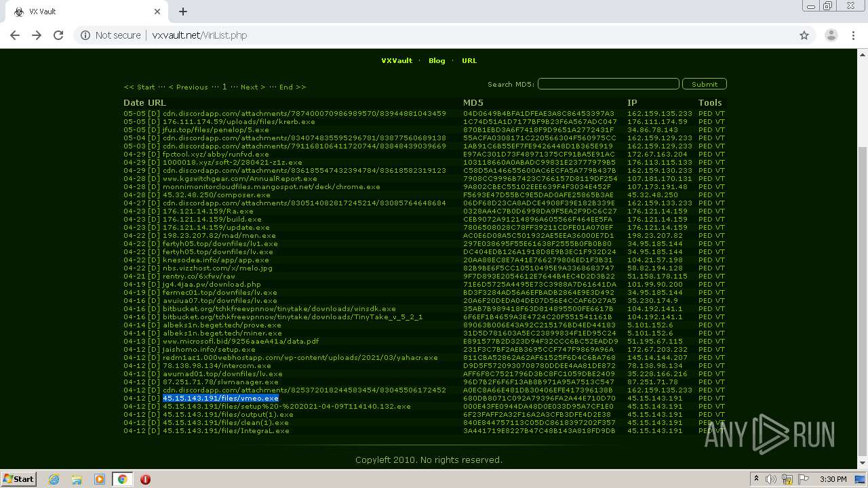868x488 pixels.
Task: Close the VX Vault tab
Action: click(x=157, y=12)
